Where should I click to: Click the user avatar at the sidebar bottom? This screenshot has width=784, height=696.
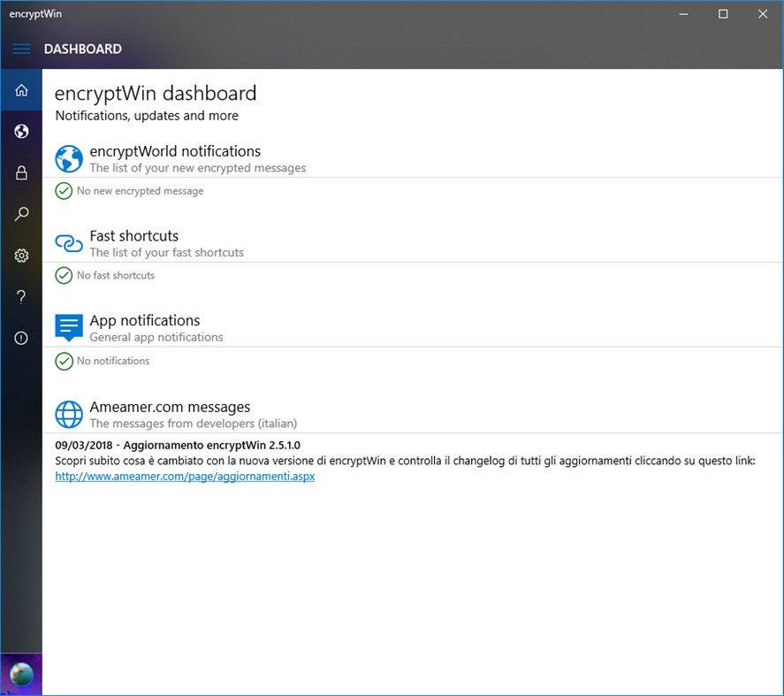pyautogui.click(x=21, y=674)
